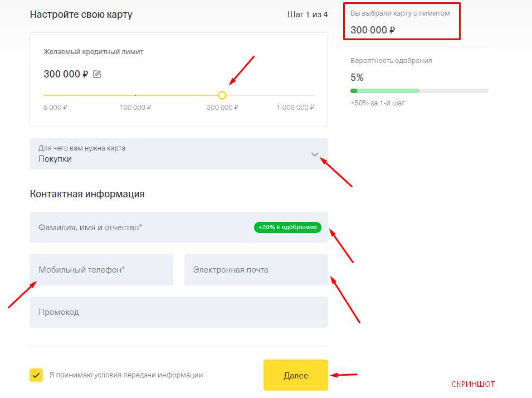The height and width of the screenshot is (398, 532).
Task: Expand the card purpose dropdown chevron
Action: point(315,154)
